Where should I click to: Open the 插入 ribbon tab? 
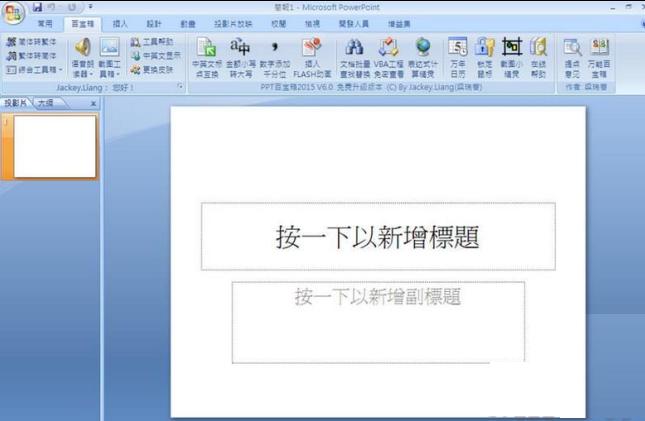120,24
